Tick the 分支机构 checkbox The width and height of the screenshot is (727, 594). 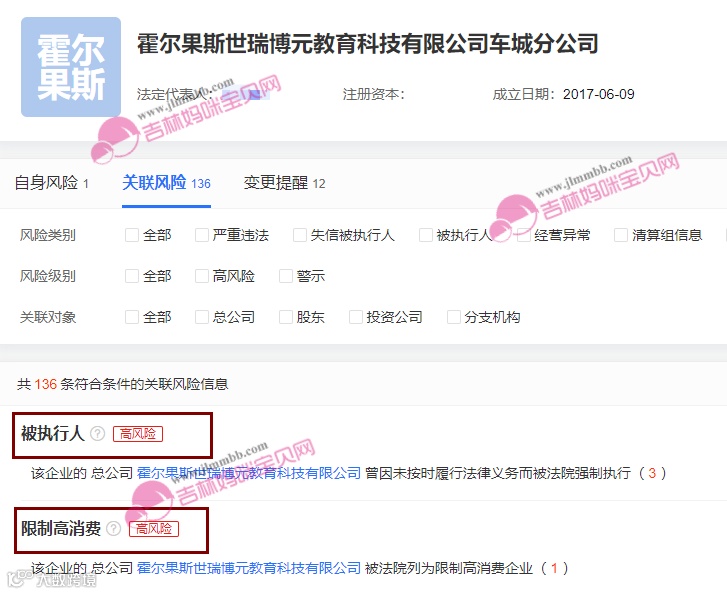click(x=453, y=317)
